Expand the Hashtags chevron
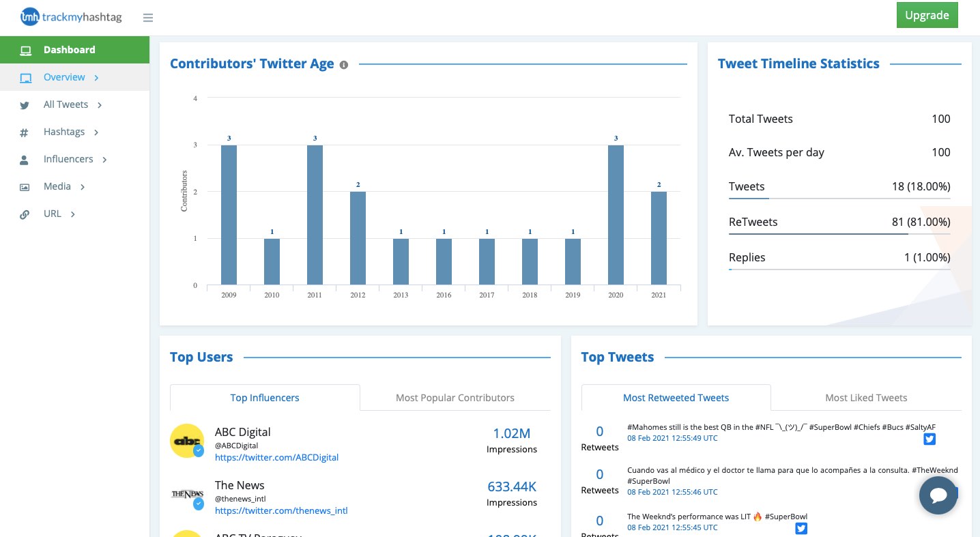The height and width of the screenshot is (537, 980). (x=96, y=132)
